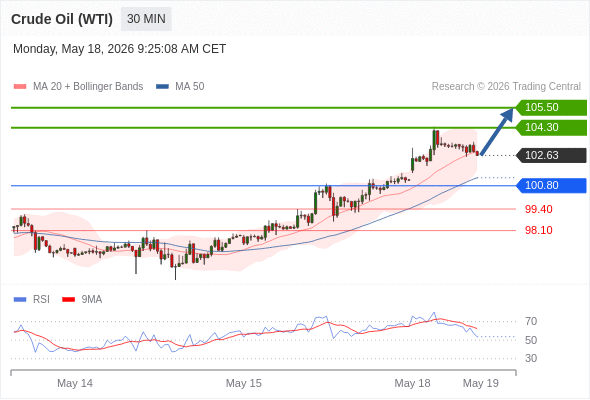Click the 9MA red legend marker

(x=68, y=300)
